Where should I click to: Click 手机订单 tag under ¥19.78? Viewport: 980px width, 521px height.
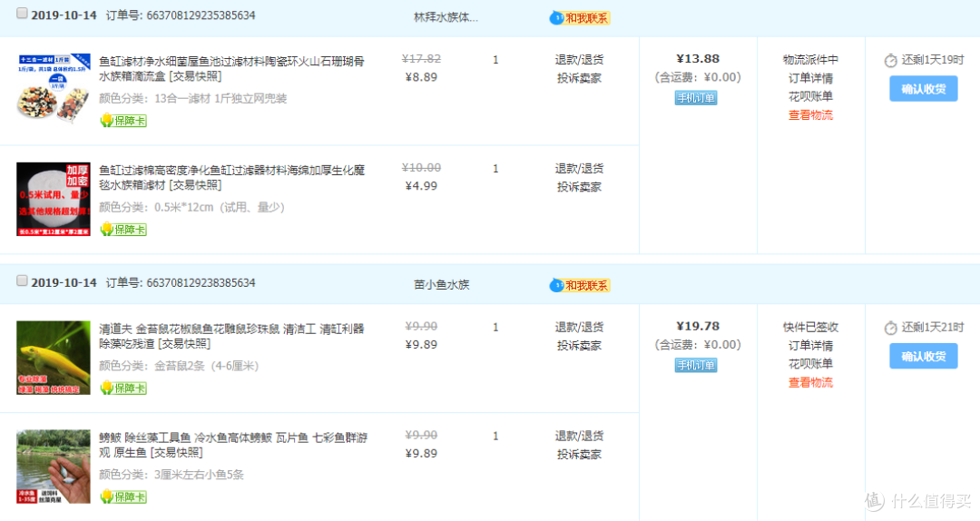696,365
